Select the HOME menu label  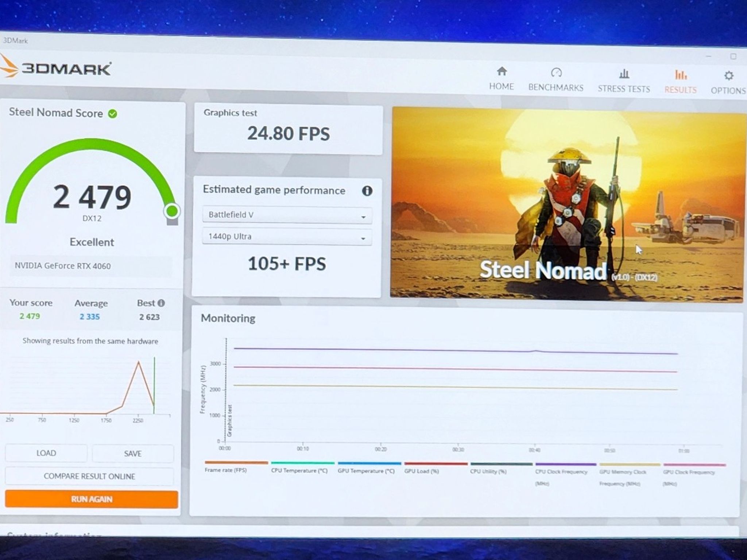point(502,86)
